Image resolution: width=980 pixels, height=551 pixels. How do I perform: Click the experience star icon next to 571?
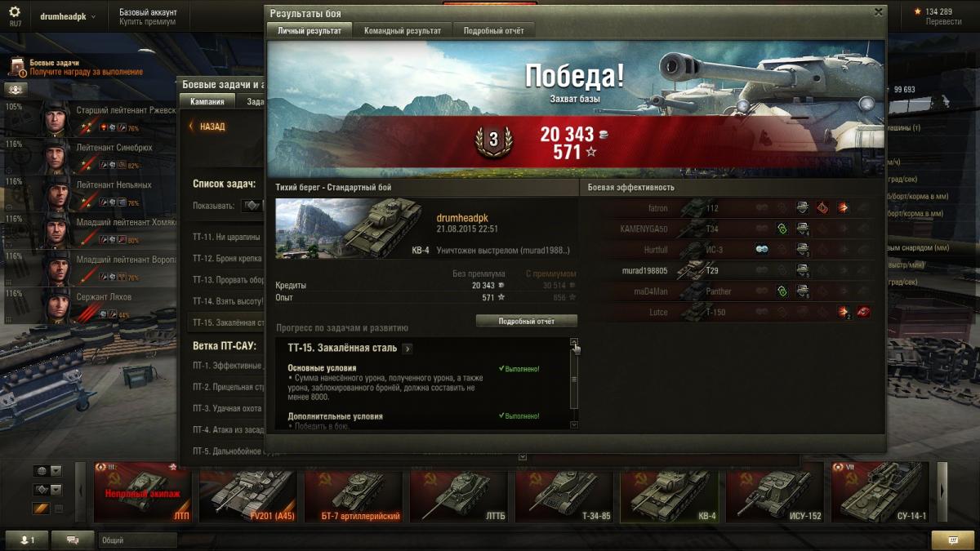(591, 152)
